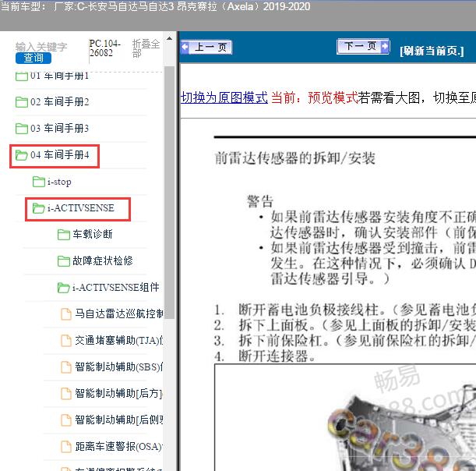Open the 02 车间手册2 folder icon
This screenshot has width=476, height=471.
click(x=22, y=102)
